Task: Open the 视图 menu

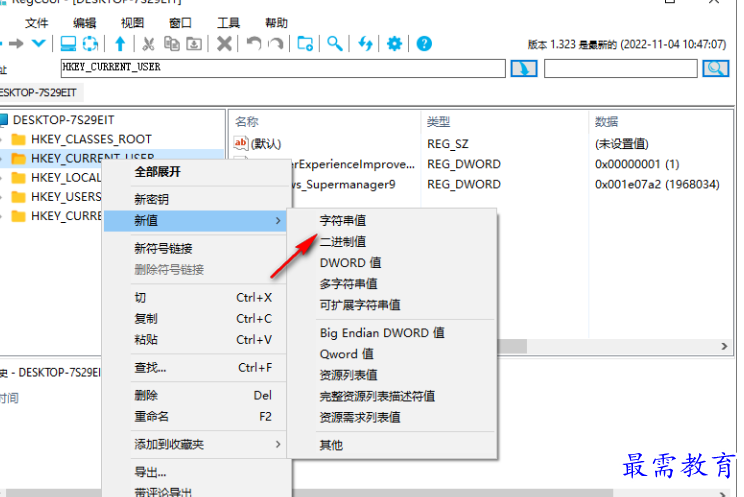Action: pos(132,23)
